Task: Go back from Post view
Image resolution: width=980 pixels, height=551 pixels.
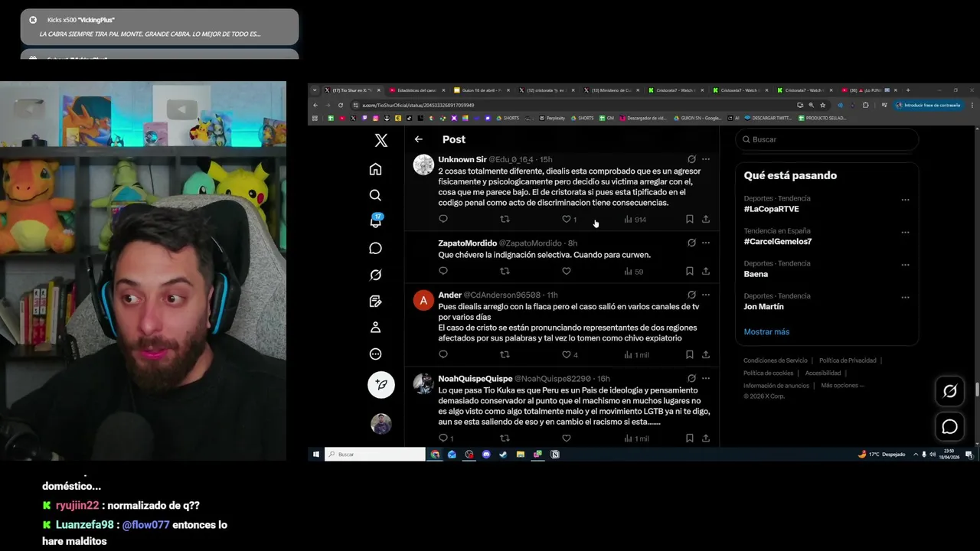Action: [x=418, y=139]
